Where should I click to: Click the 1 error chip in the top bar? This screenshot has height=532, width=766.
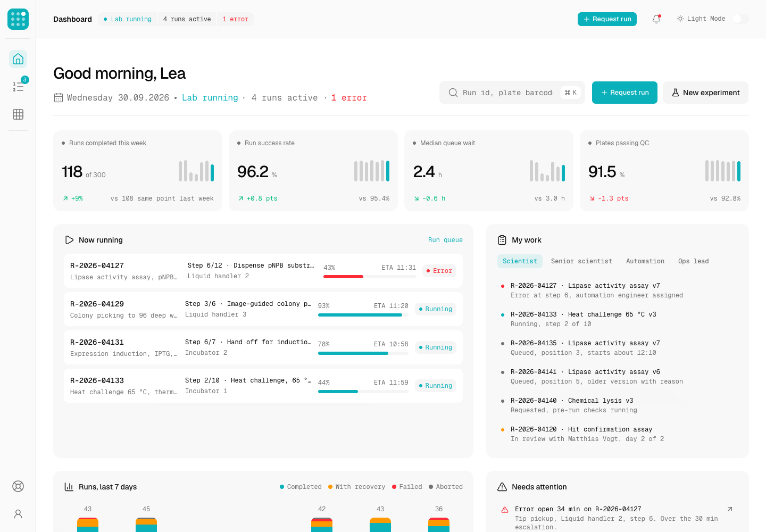click(x=235, y=19)
